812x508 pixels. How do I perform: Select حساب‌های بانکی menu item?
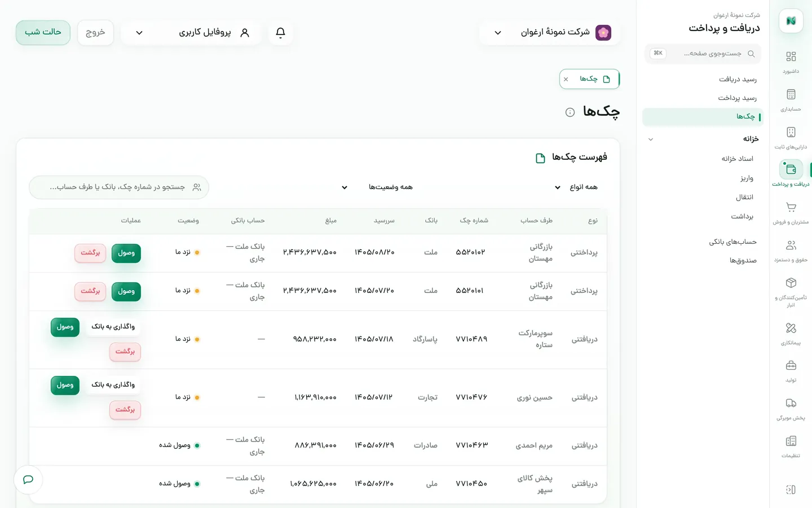point(732,242)
